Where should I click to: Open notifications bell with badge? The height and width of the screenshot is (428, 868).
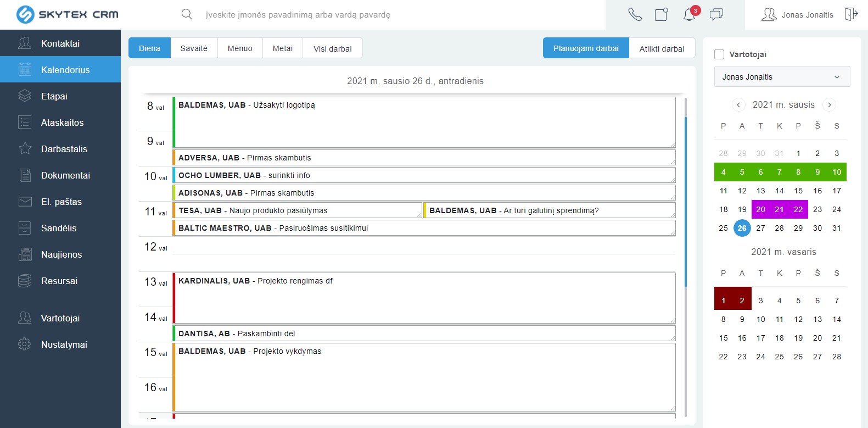coord(690,14)
